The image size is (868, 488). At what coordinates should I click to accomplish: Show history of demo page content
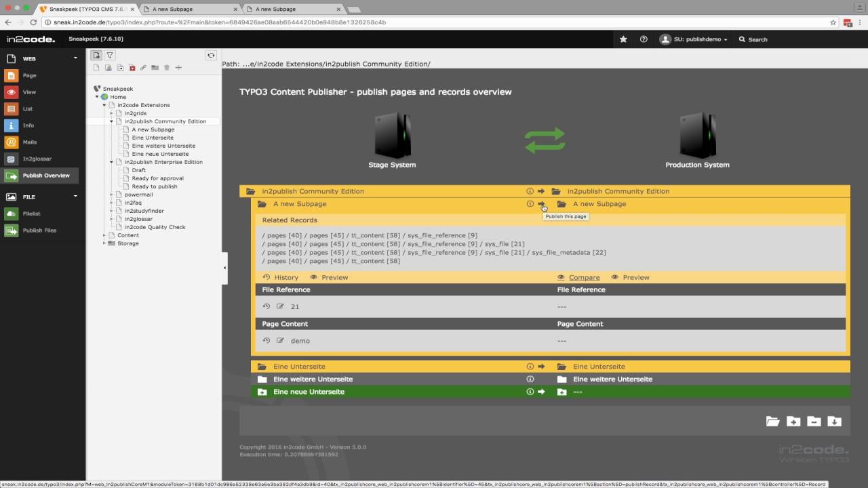tap(267, 340)
